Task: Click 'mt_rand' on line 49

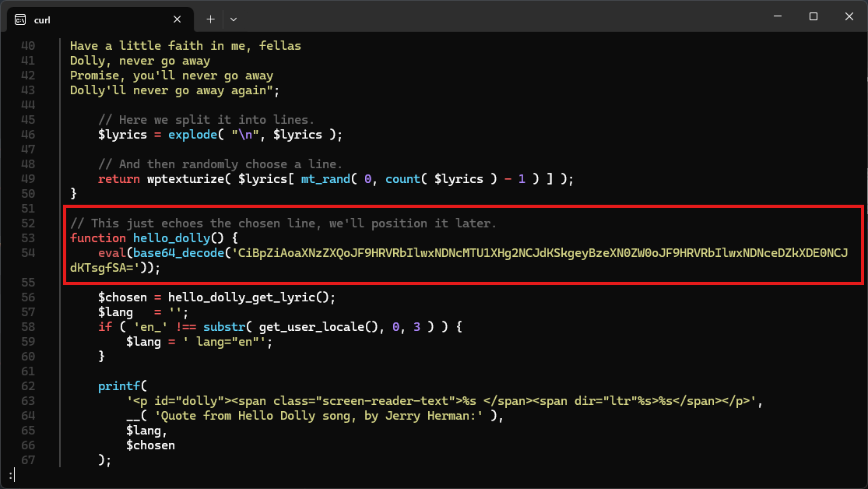Action: 325,179
